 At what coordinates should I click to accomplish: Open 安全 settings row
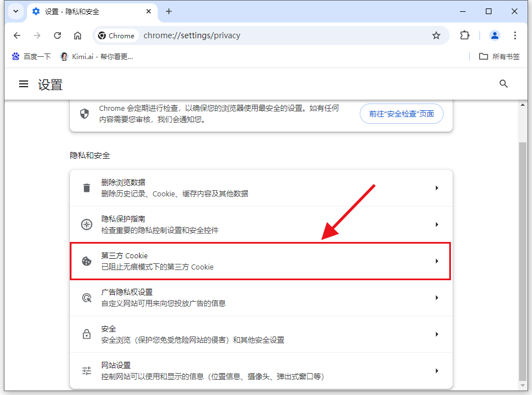(261, 334)
